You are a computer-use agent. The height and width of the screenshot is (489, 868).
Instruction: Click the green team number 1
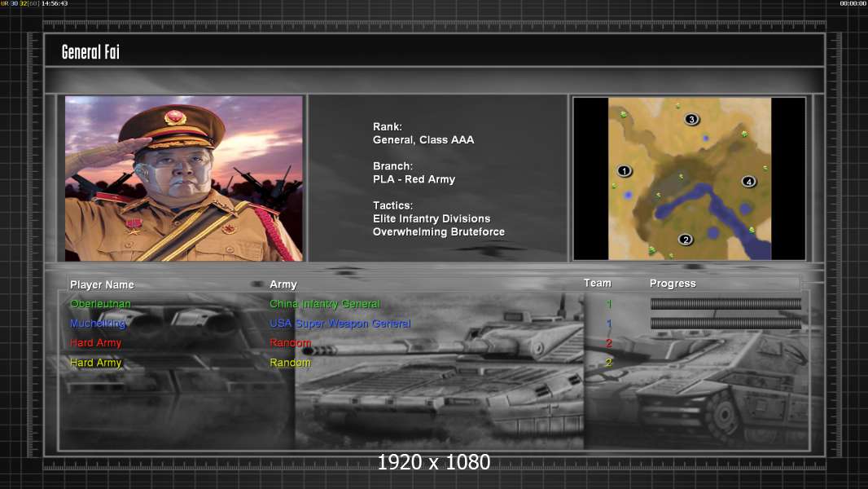tap(609, 304)
